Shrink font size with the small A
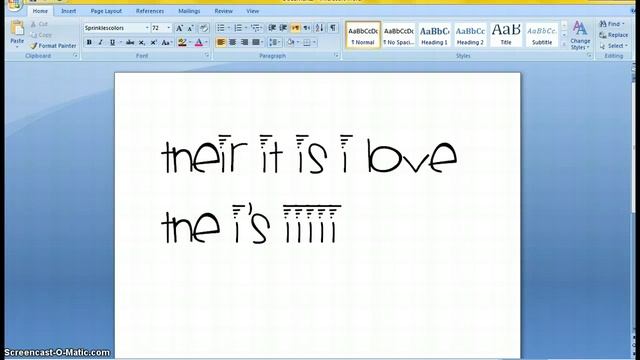 tap(191, 28)
